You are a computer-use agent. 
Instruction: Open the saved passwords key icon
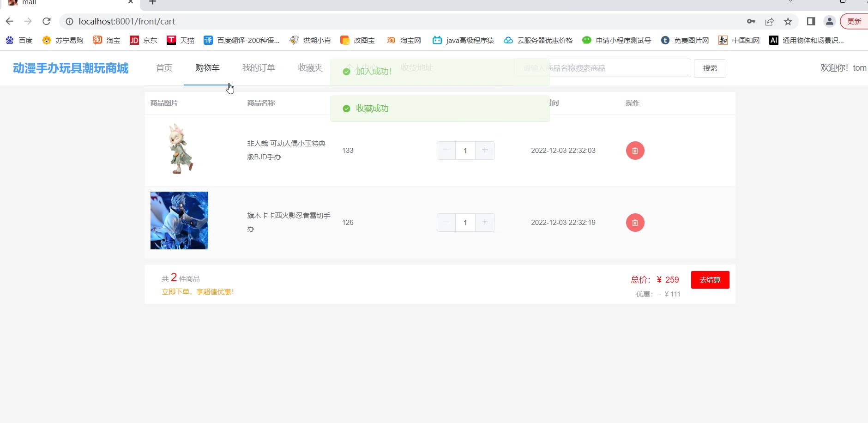[751, 21]
